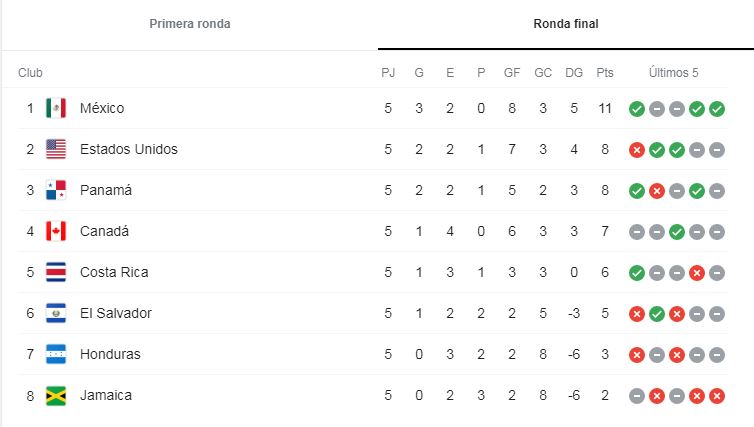
Task: Click the Estados Unidos flag icon
Action: [56, 149]
